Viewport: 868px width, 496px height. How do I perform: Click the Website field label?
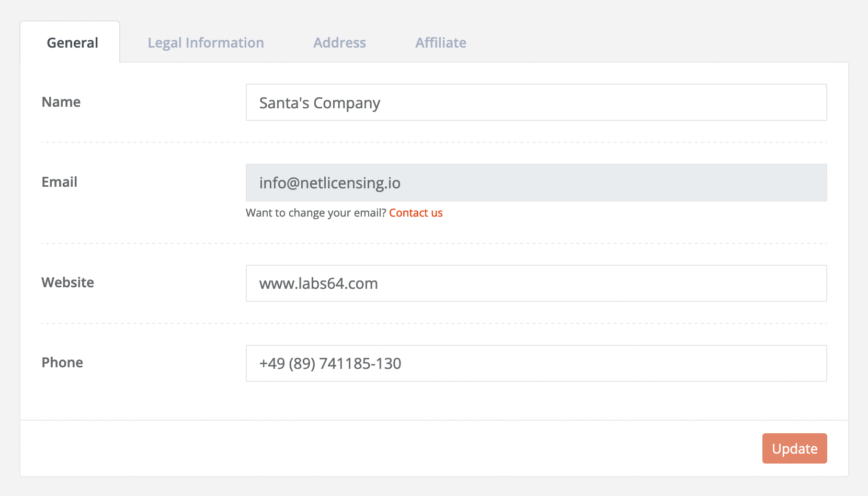point(68,283)
